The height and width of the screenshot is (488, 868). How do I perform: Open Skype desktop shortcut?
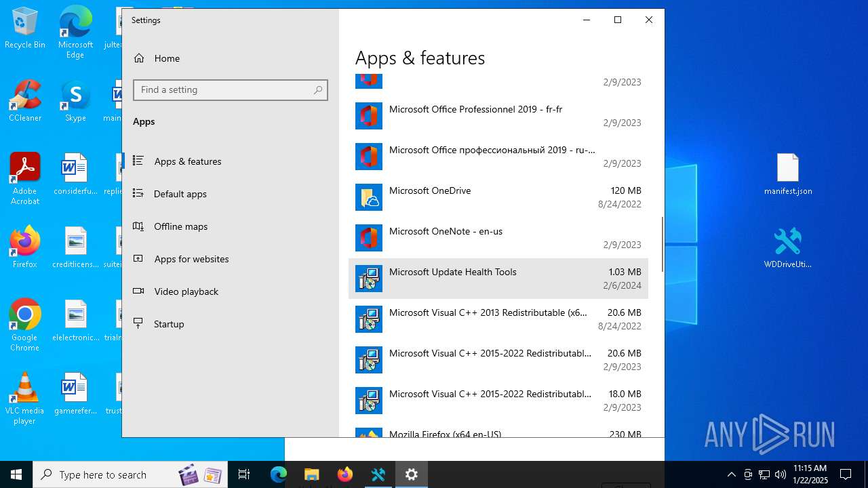point(75,102)
